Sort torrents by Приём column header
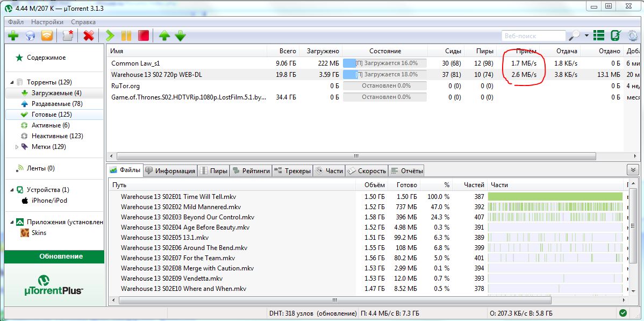The image size is (644, 321). coord(526,51)
